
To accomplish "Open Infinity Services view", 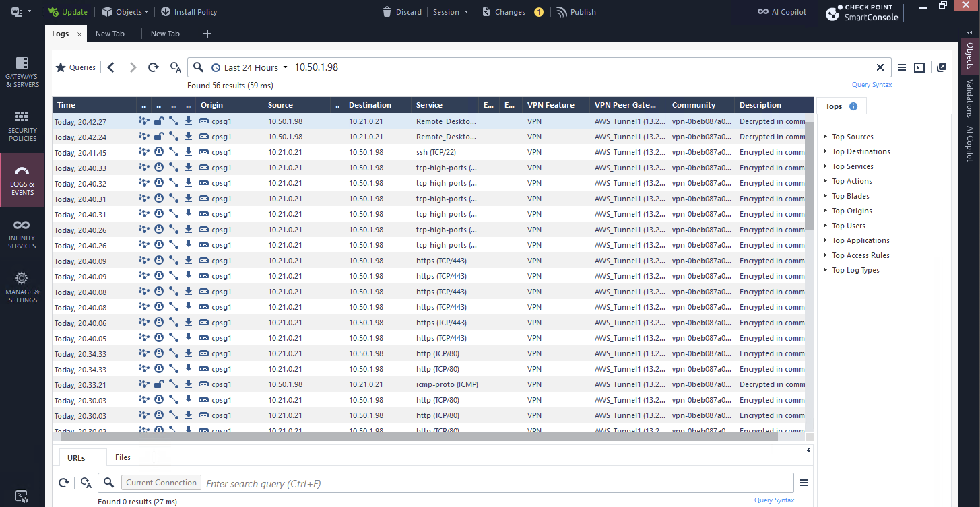I will tap(22, 234).
